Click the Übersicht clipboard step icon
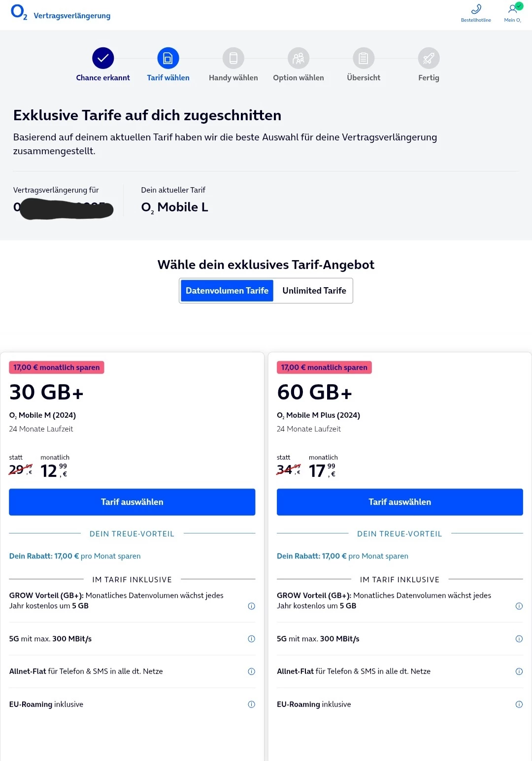This screenshot has width=532, height=761. coord(364,58)
